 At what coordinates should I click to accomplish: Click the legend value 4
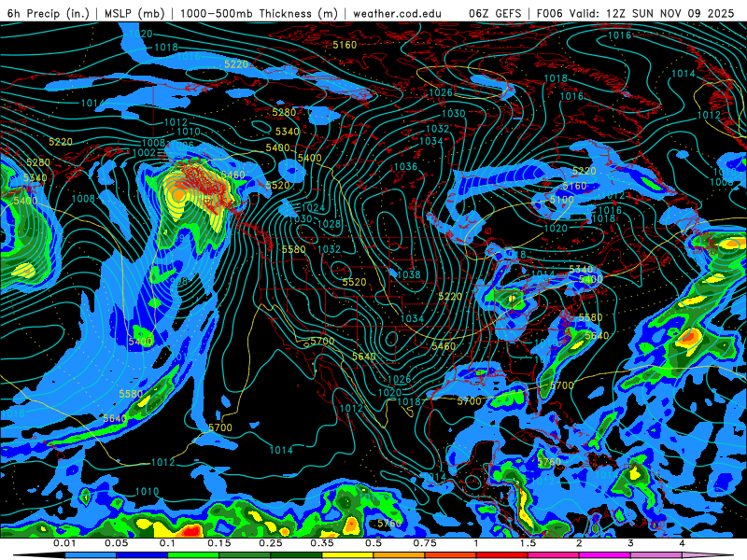coord(682,543)
